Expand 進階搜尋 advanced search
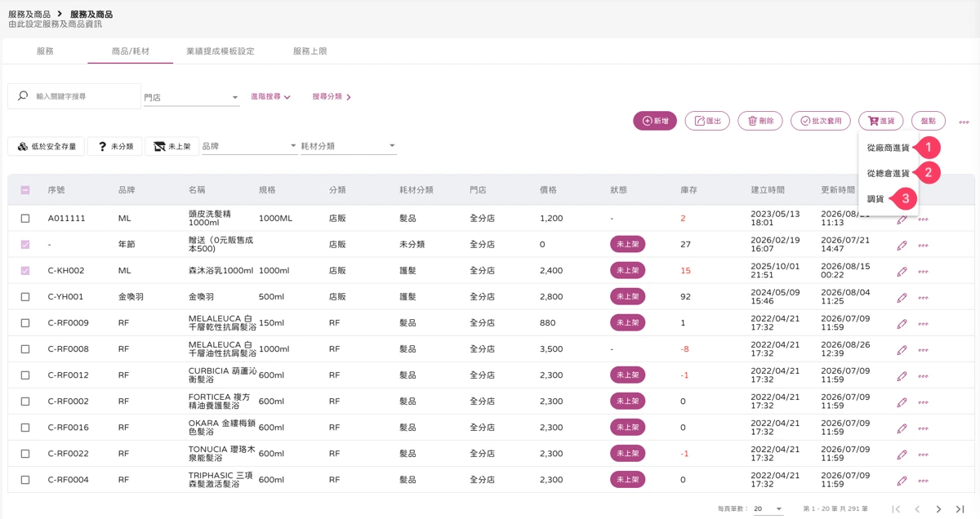The image size is (980, 519). click(x=270, y=97)
